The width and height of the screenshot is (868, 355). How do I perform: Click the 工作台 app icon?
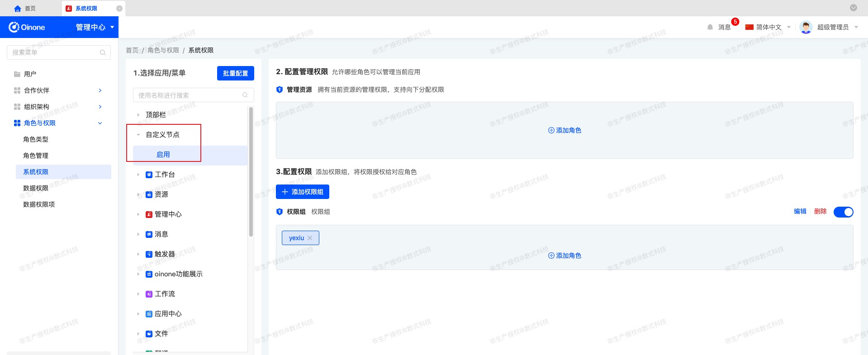click(x=149, y=175)
